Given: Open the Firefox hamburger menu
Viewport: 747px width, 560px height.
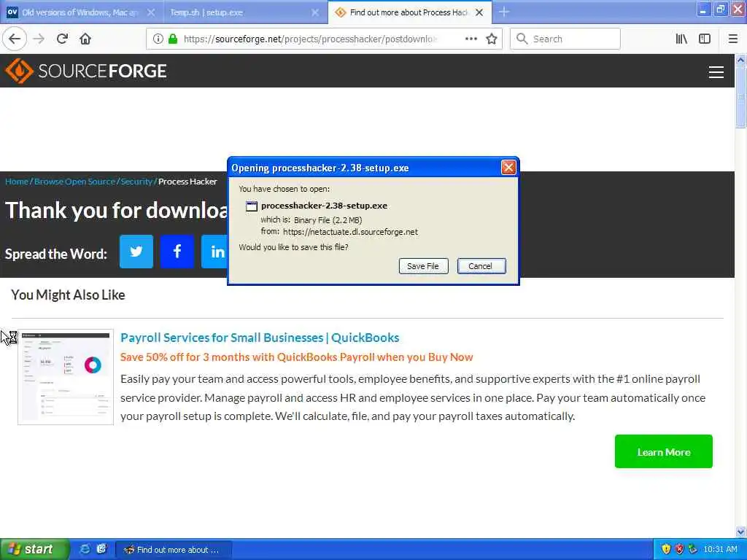Looking at the screenshot, I should tap(733, 39).
